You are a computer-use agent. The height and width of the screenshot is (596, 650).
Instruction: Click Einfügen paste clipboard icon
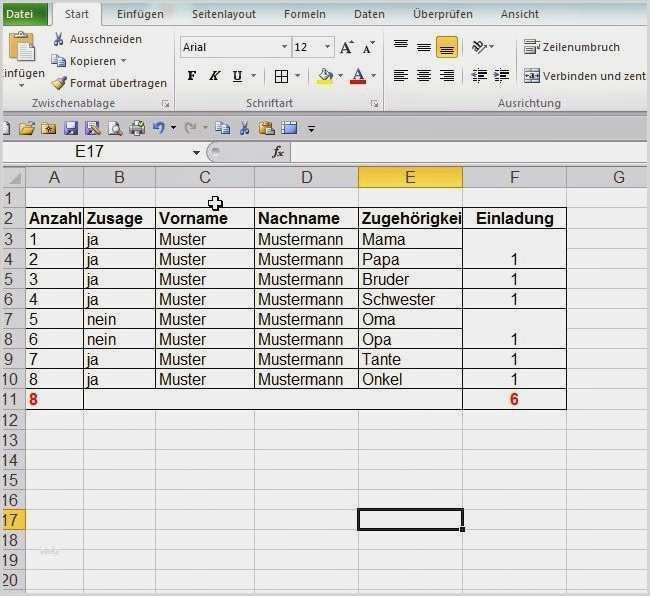tap(22, 46)
